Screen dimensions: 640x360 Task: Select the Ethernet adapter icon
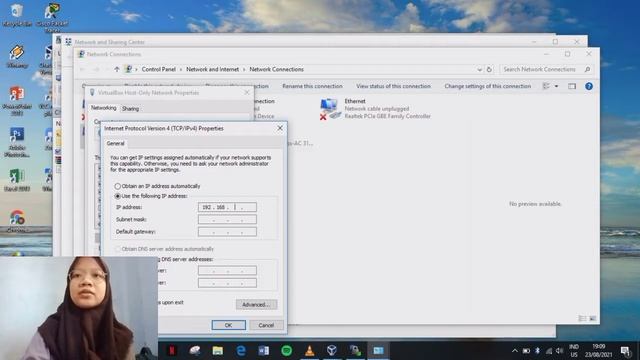pos(329,109)
